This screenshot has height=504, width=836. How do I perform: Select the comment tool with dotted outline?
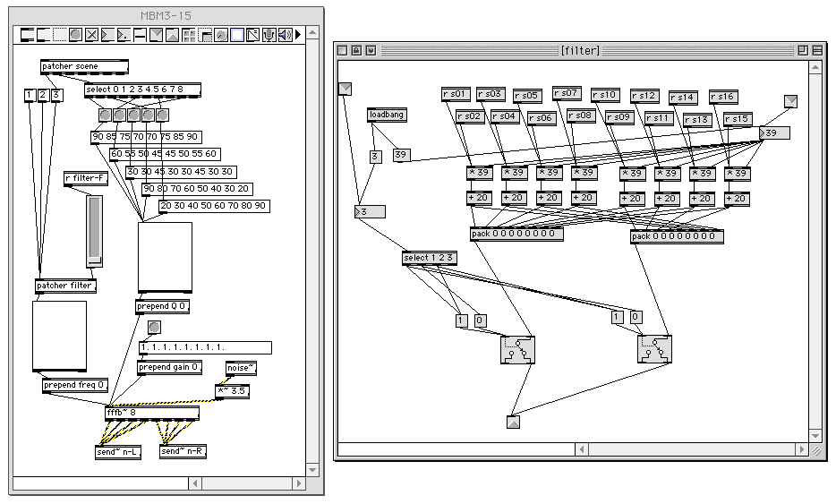click(x=60, y=35)
